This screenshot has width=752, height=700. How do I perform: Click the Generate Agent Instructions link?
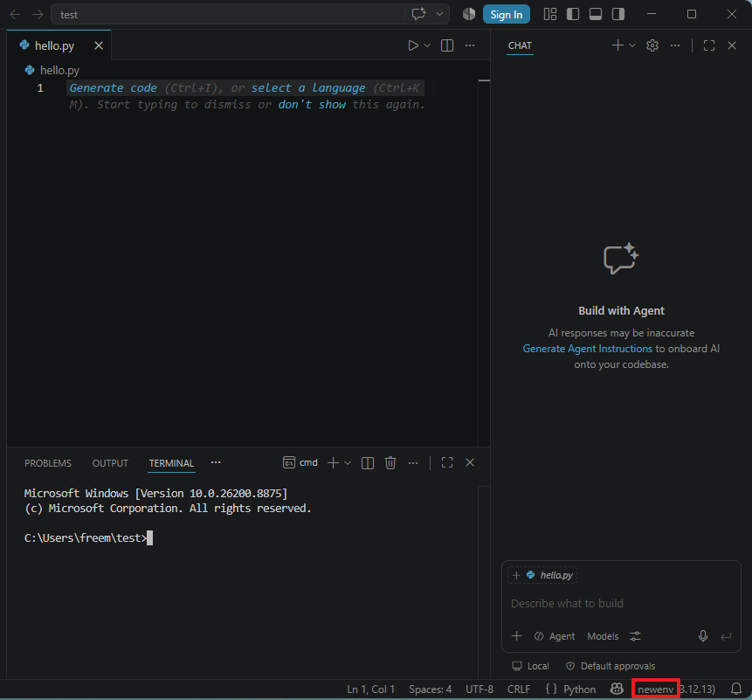click(588, 349)
